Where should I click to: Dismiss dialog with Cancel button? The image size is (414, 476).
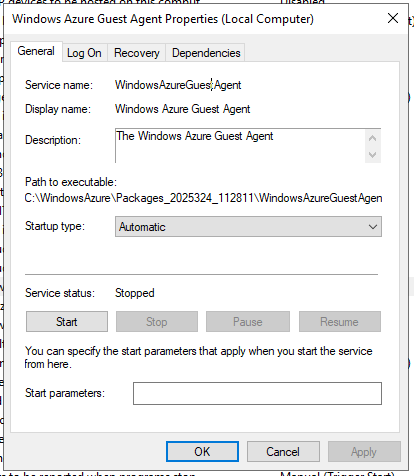click(283, 452)
